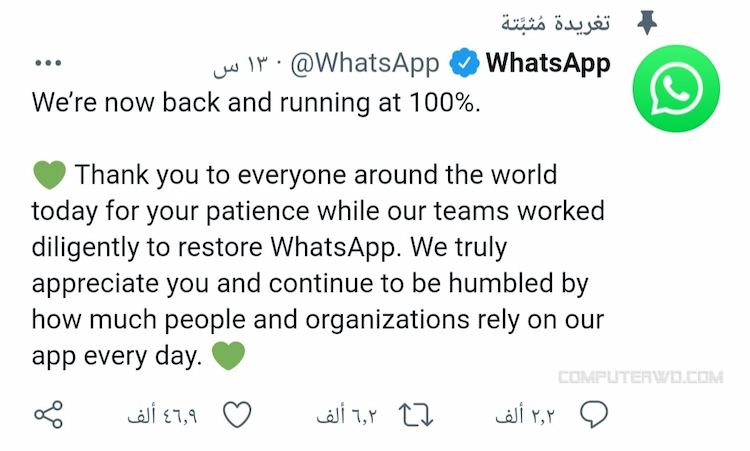Image resolution: width=750 pixels, height=451 pixels.
Task: Click the pinned tweet label text
Action: click(x=556, y=22)
